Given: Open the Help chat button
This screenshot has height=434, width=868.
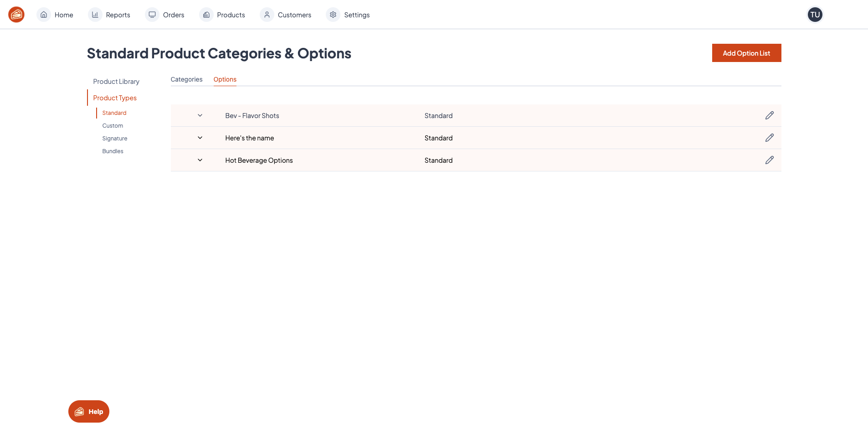Looking at the screenshot, I should (89, 411).
